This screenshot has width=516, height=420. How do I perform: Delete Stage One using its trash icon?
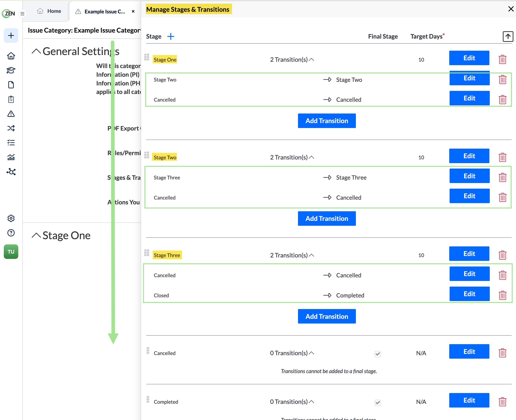(502, 59)
